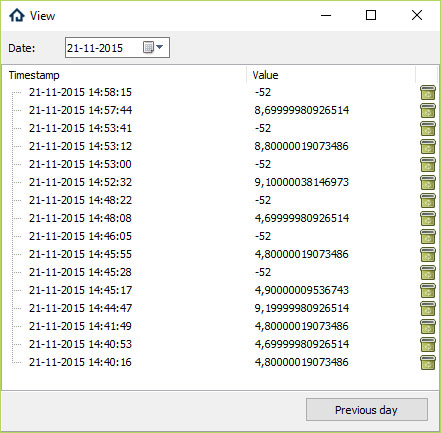Select the 21-11-2015 14:45:28 entry
Screen dimensions: 441x433
point(80,272)
